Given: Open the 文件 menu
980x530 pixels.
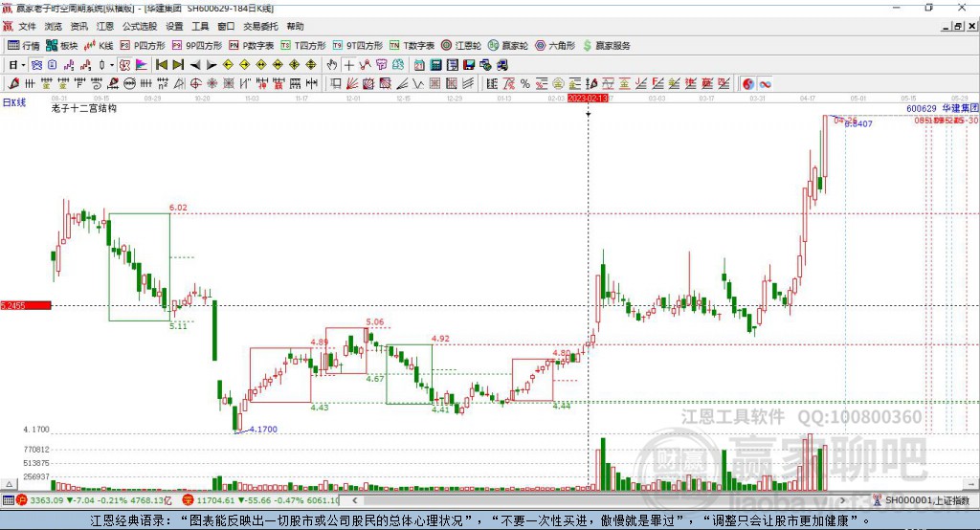Looking at the screenshot, I should pyautogui.click(x=27, y=26).
